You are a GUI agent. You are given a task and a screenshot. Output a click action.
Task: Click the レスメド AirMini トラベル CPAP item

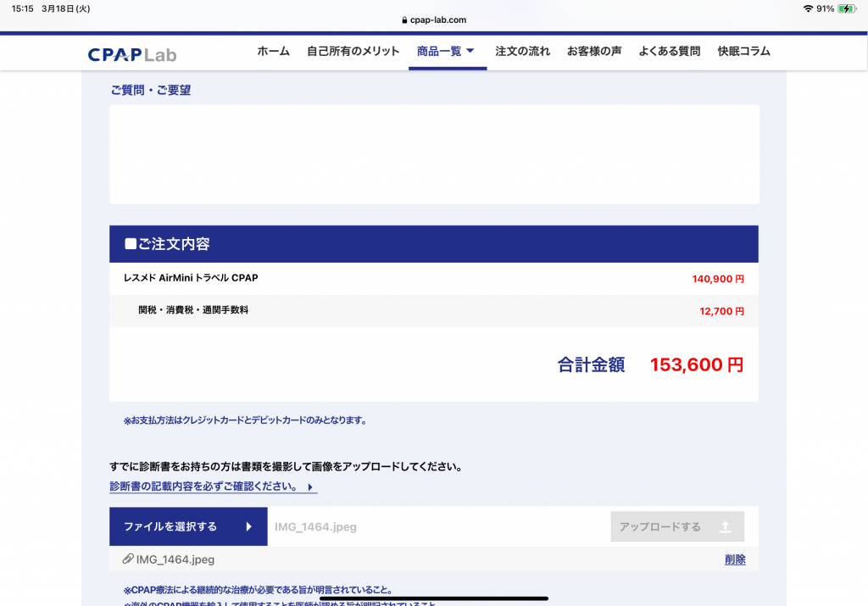(x=191, y=278)
